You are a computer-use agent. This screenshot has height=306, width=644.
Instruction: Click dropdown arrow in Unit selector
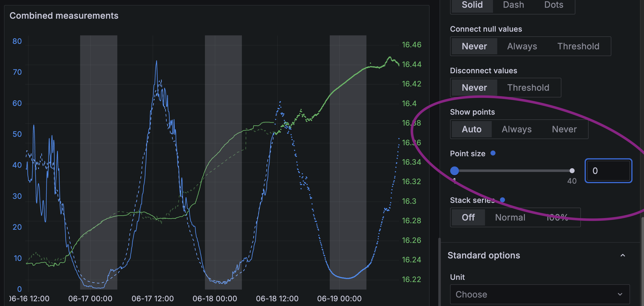(x=620, y=294)
